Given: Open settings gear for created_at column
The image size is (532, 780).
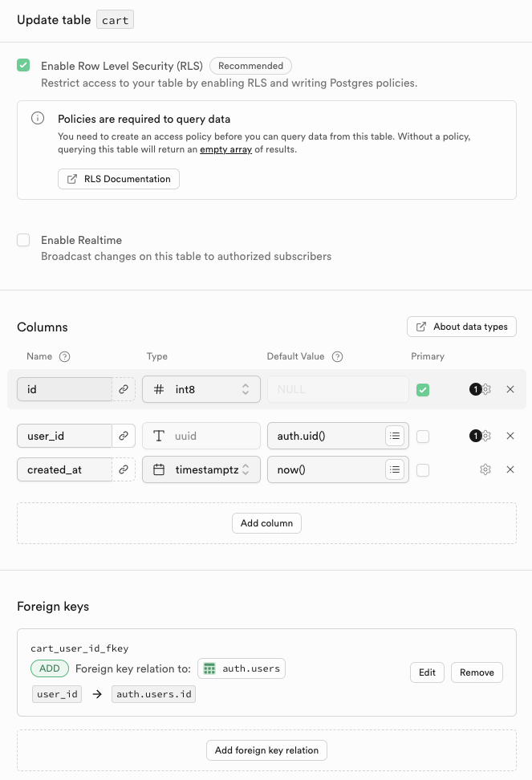Looking at the screenshot, I should coord(485,469).
